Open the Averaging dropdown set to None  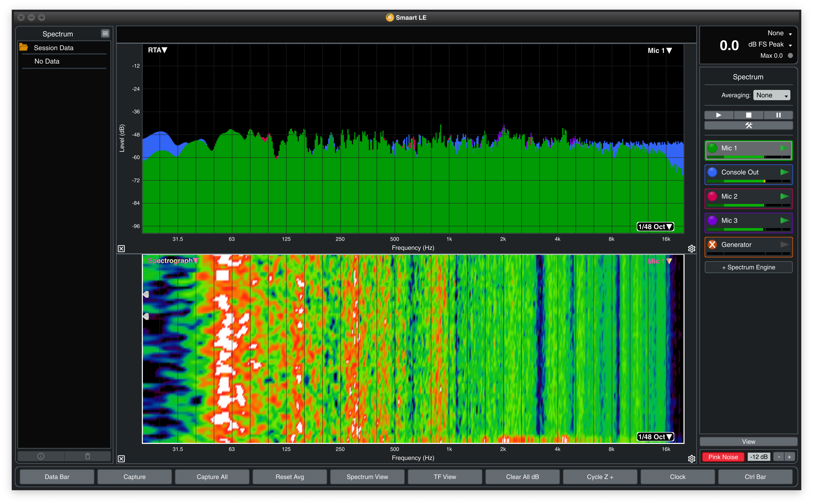click(771, 95)
